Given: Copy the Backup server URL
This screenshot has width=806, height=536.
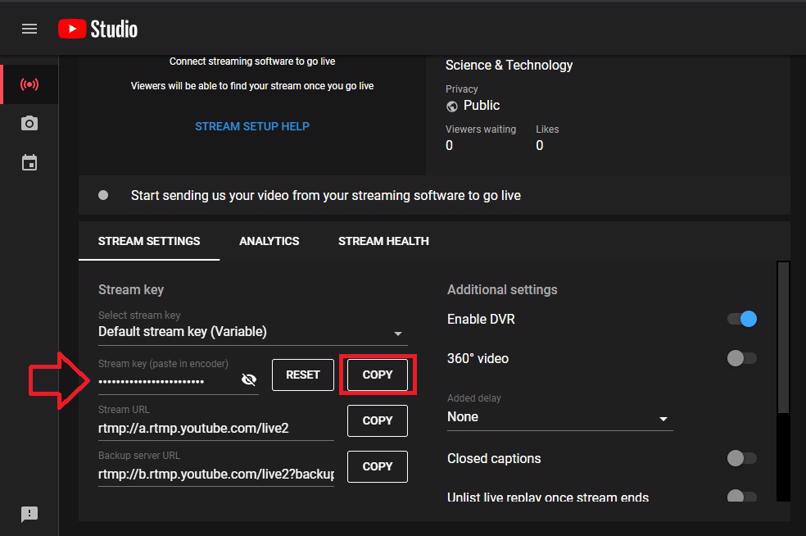Looking at the screenshot, I should [377, 467].
